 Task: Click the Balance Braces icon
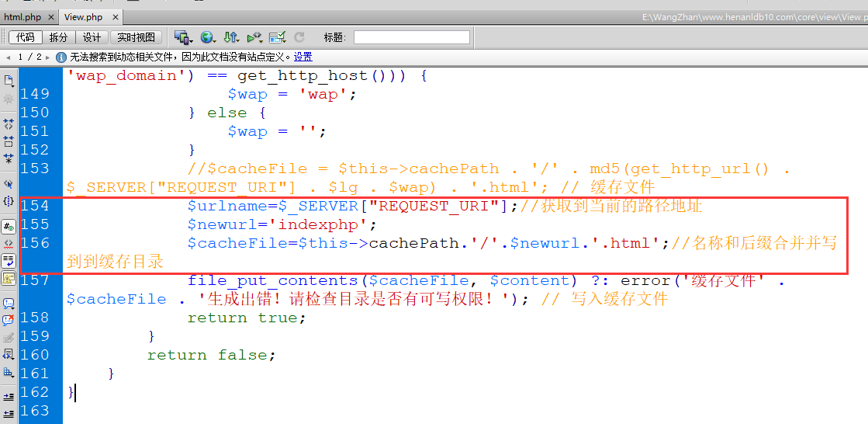9,201
